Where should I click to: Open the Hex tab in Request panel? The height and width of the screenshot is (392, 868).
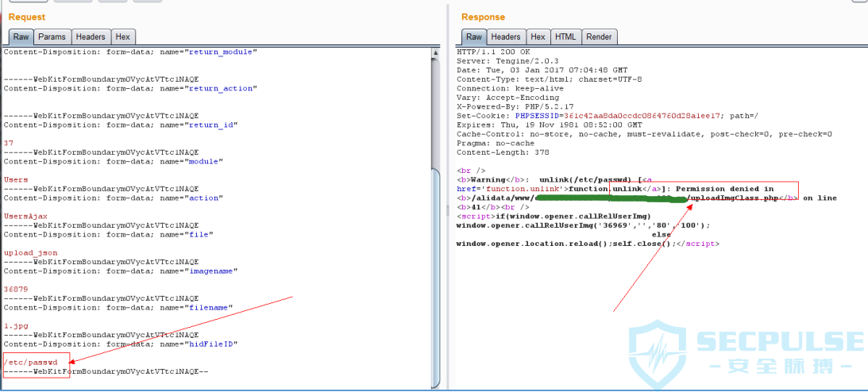point(123,37)
